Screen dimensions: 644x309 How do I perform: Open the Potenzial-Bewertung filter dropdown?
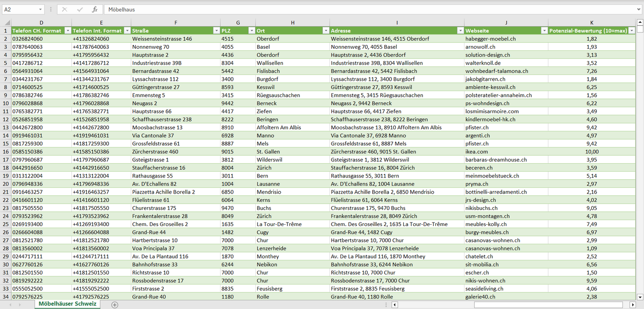tap(631, 31)
